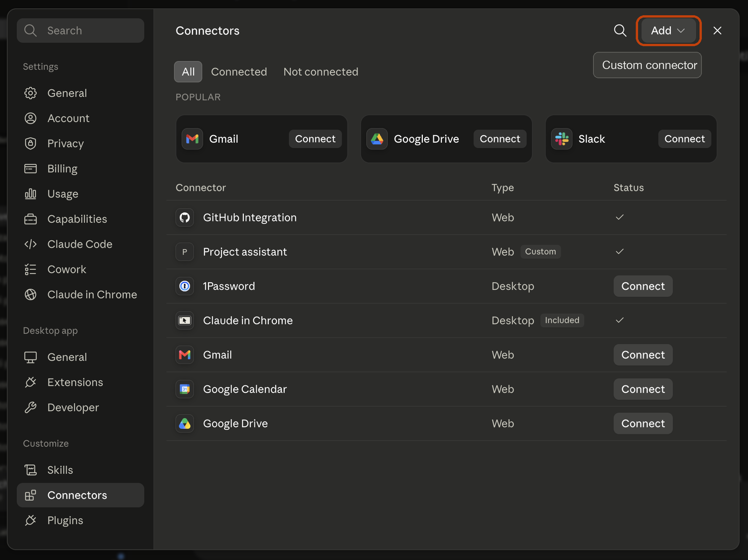Click the Project assistant P icon
Viewport: 748px width, 560px height.
[x=185, y=252]
